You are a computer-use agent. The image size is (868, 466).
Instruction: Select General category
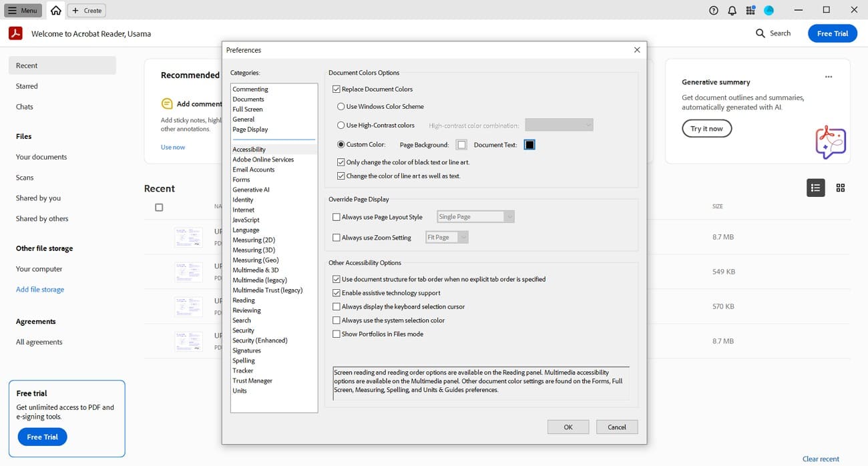[x=244, y=119]
